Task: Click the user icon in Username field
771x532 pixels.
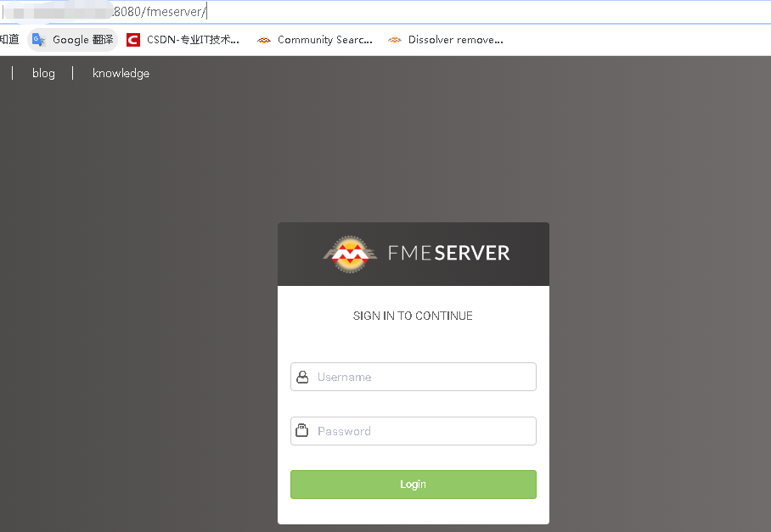Action: point(302,377)
